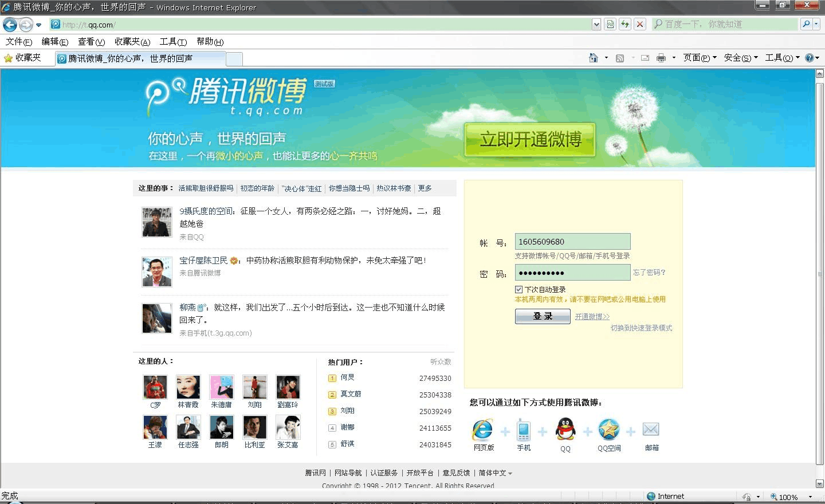Open C罗 user avatar

coord(155,387)
